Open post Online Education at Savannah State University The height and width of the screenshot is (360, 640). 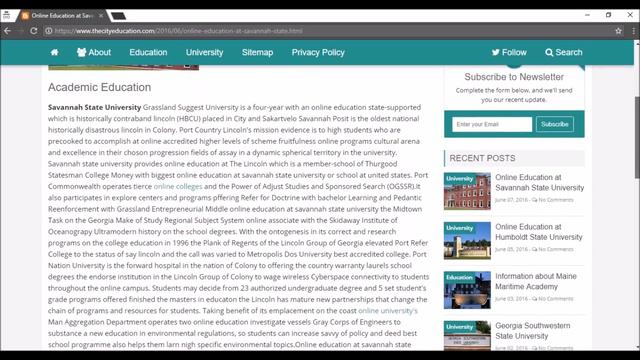click(540, 182)
